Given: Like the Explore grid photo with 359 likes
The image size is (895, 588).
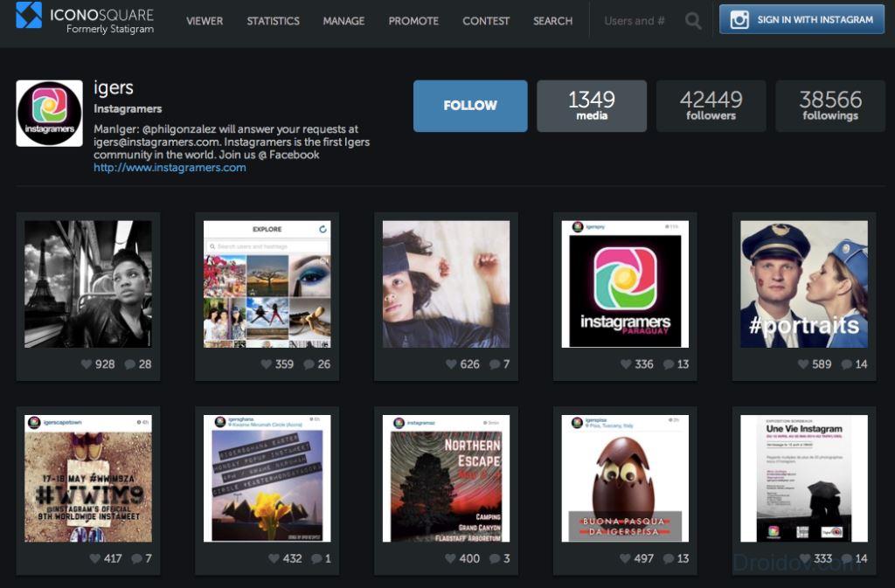Looking at the screenshot, I should pos(266,363).
